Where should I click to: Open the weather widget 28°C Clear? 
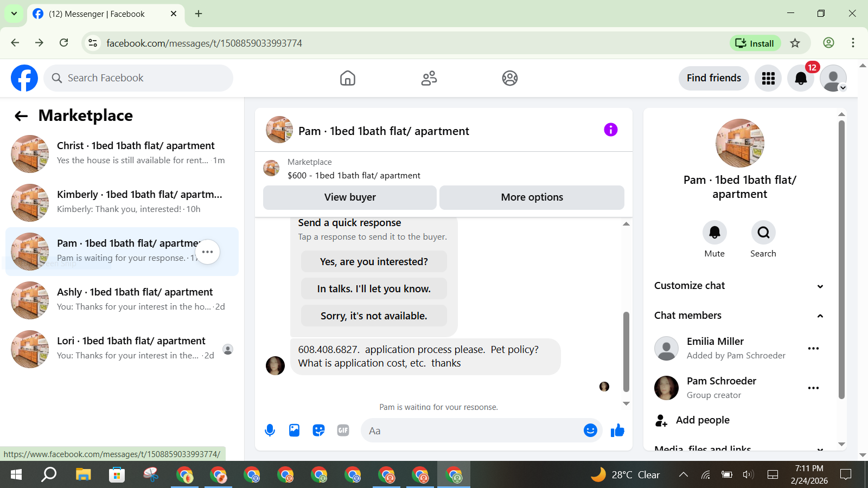[x=625, y=475]
